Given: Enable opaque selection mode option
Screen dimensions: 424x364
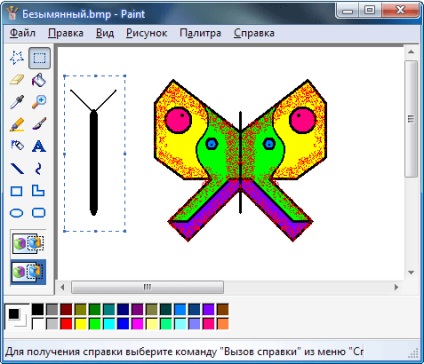Looking at the screenshot, I should (x=28, y=243).
